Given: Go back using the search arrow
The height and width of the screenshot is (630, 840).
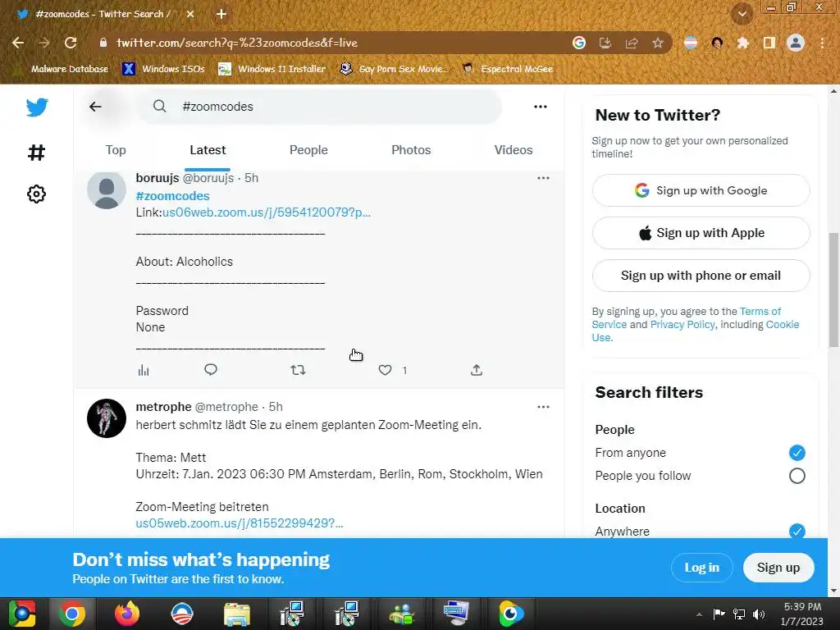Looking at the screenshot, I should 95,107.
